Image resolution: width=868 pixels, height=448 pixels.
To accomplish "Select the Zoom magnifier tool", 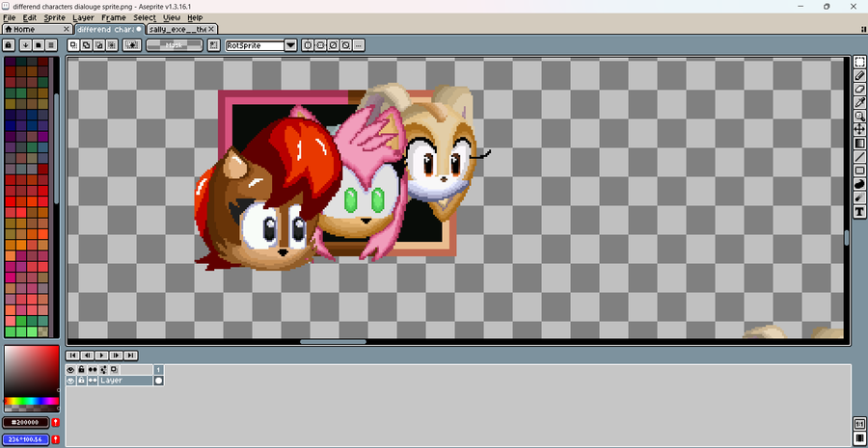I will point(859,117).
